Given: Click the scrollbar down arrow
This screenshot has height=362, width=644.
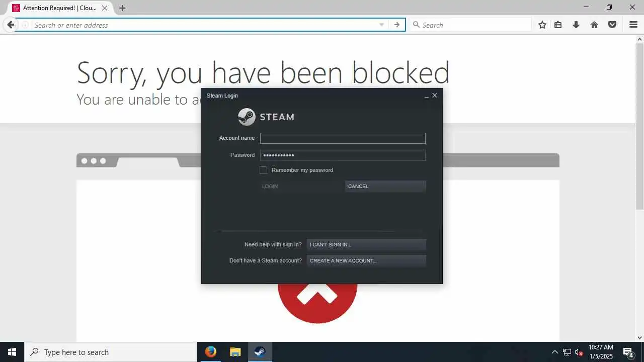Looking at the screenshot, I should 639,338.
